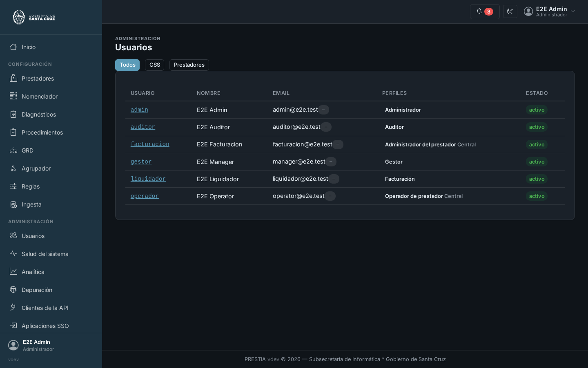The image size is (588, 368).
Task: Click the Auditor profile cell
Action: coord(394,127)
